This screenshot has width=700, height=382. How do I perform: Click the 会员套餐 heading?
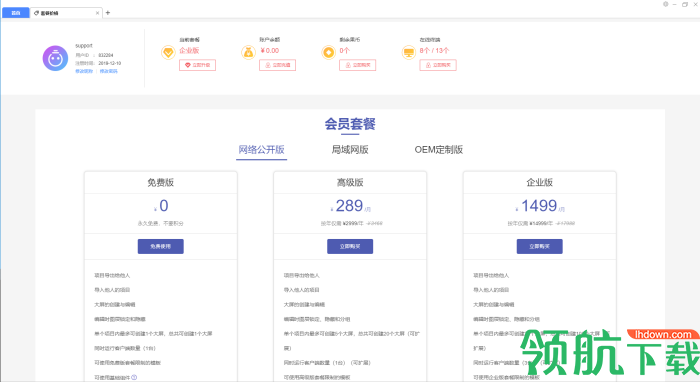(350, 124)
